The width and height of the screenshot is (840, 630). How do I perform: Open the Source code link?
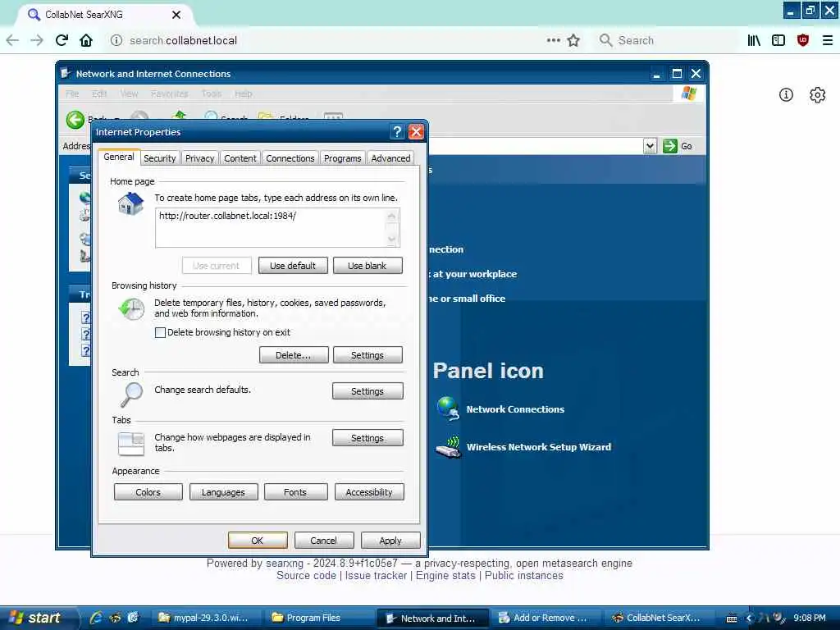[306, 575]
